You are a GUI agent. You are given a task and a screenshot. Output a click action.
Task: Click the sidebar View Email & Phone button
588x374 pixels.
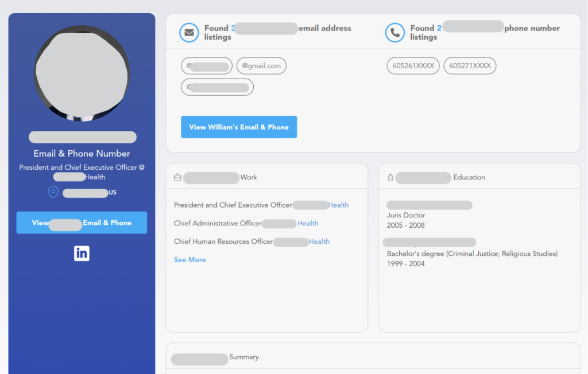[x=82, y=223]
